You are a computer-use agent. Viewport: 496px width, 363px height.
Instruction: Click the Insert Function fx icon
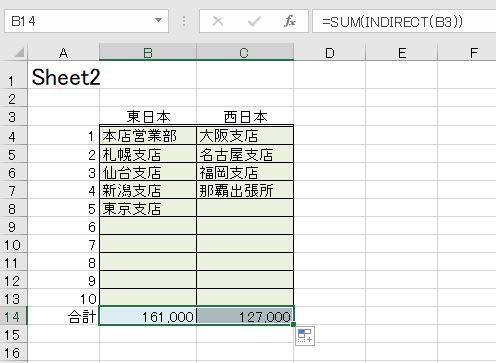[290, 21]
